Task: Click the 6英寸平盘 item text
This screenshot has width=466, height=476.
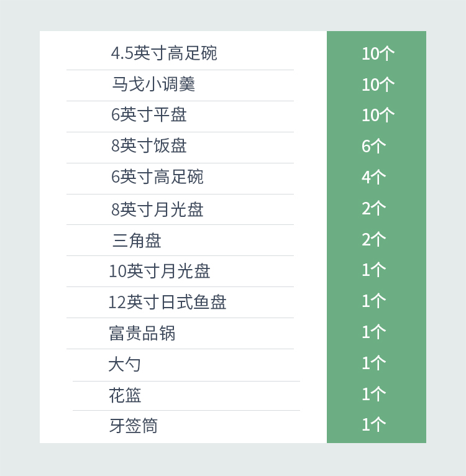Action: coord(149,115)
